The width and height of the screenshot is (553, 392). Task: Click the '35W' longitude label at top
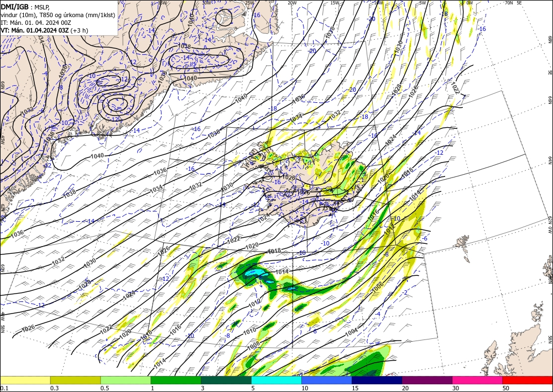(x=162, y=3)
